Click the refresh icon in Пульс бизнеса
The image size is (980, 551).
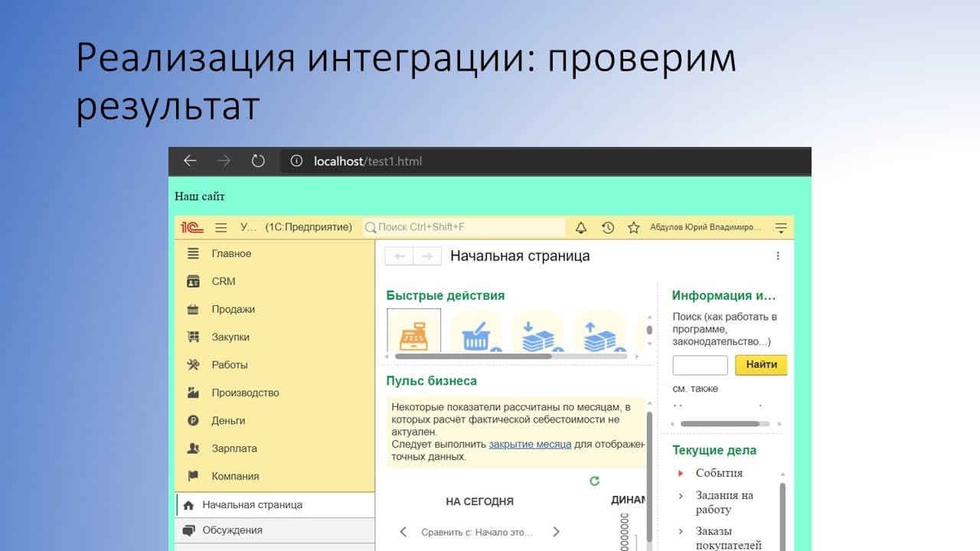(x=594, y=481)
